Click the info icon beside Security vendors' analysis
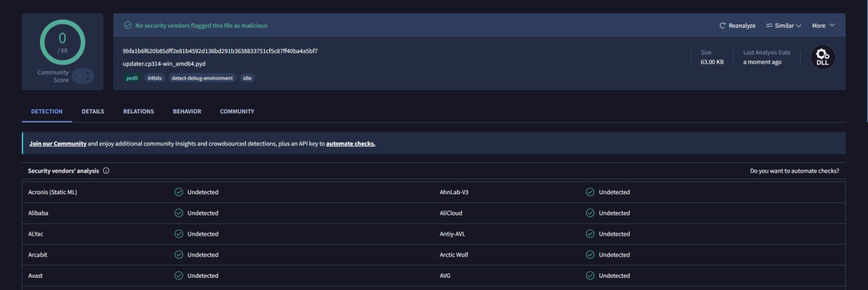The image size is (868, 290). (106, 171)
